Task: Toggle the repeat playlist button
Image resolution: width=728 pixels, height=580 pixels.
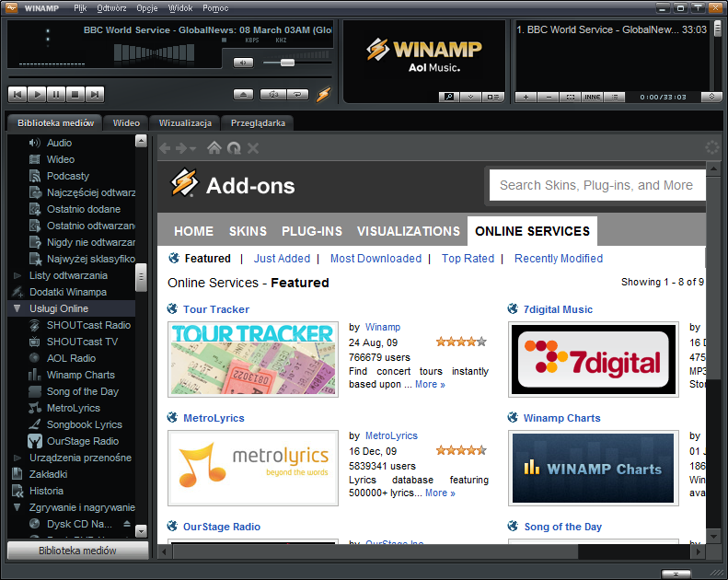Action: point(297,95)
